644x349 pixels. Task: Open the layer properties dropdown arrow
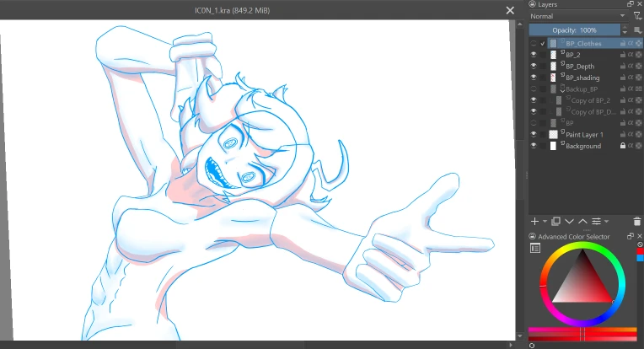pyautogui.click(x=606, y=222)
